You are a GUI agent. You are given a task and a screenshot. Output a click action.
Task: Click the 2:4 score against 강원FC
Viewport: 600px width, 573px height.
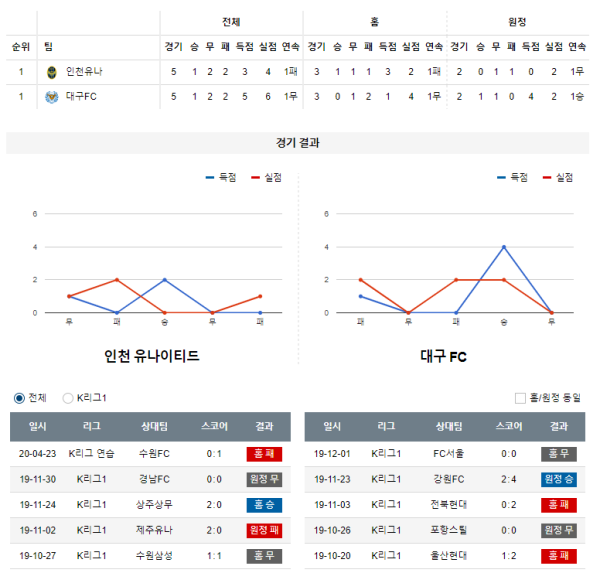(509, 480)
